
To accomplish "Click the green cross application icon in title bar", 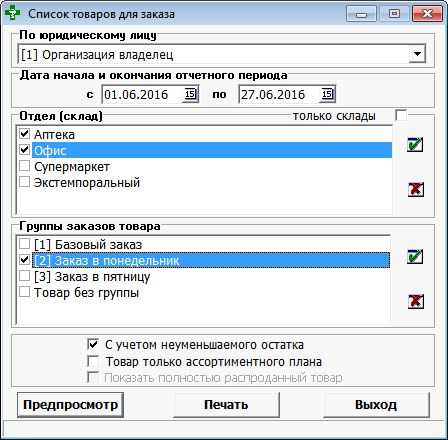I will click(x=12, y=14).
